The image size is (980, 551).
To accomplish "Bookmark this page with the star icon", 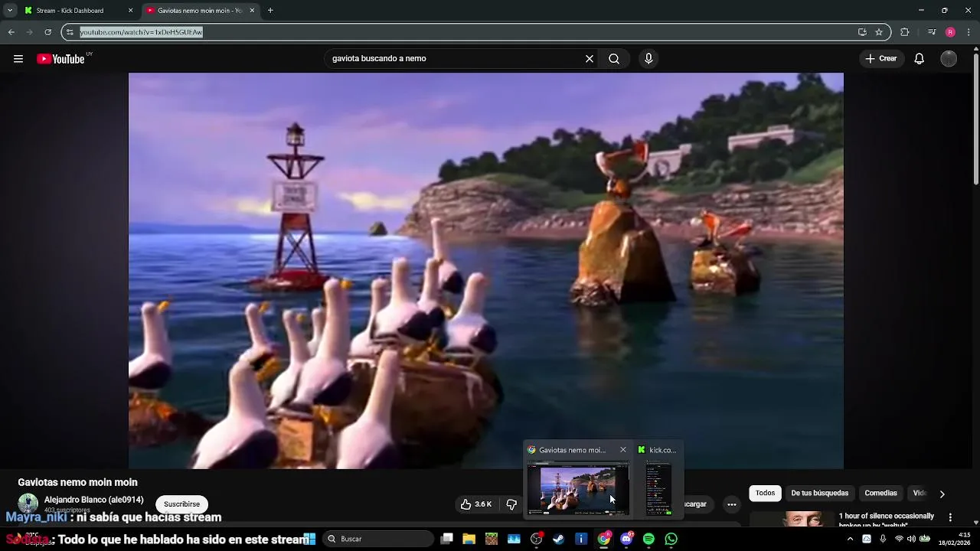I will [x=879, y=32].
